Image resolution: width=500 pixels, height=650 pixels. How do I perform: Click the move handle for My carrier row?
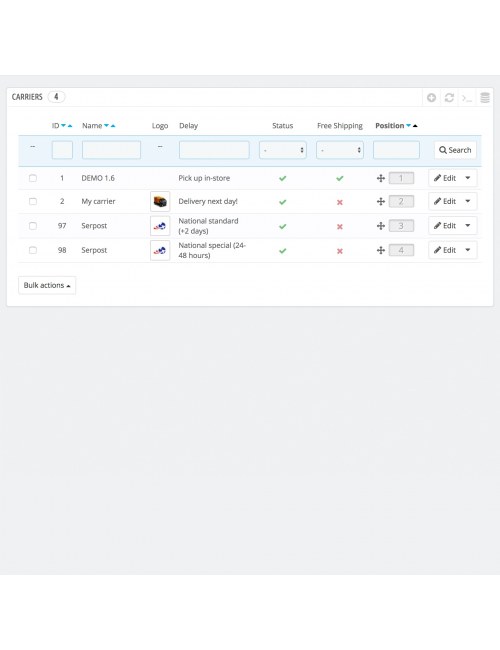tap(381, 201)
